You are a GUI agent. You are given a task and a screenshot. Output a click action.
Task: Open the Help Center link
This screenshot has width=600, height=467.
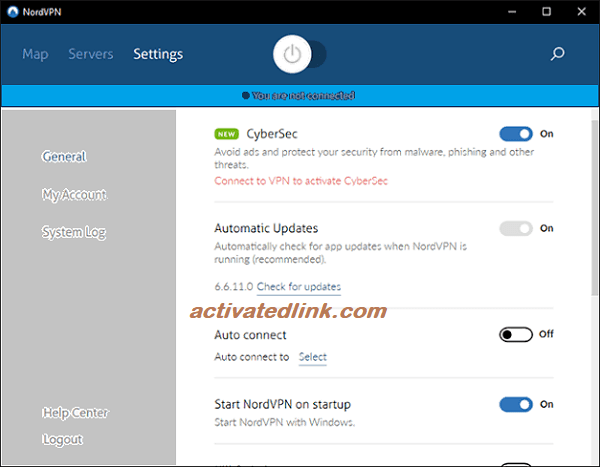click(x=75, y=413)
